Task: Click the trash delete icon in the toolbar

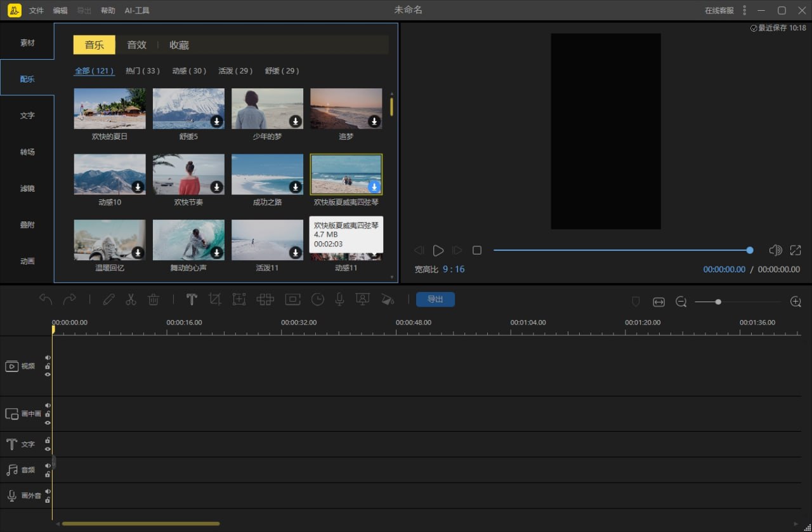Action: point(153,300)
